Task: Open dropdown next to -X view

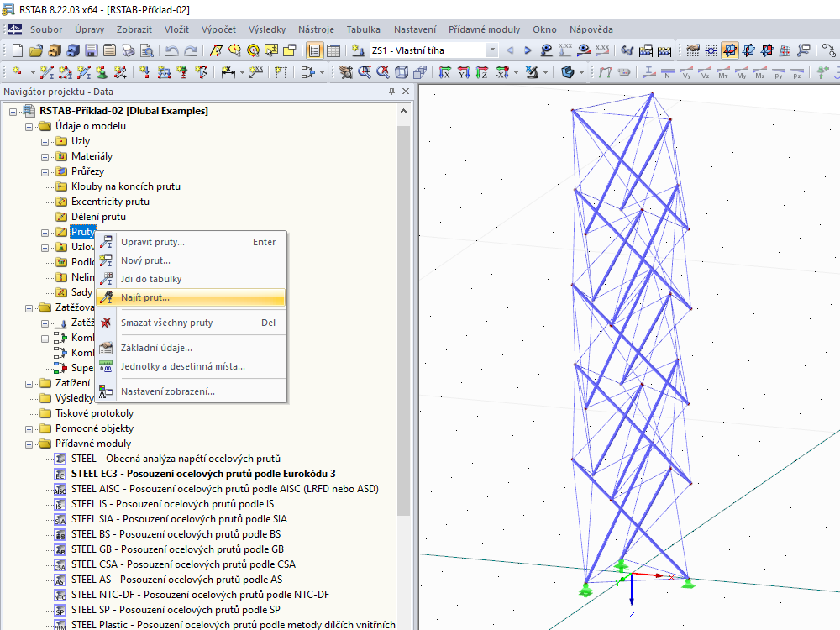Action: pyautogui.click(x=517, y=71)
